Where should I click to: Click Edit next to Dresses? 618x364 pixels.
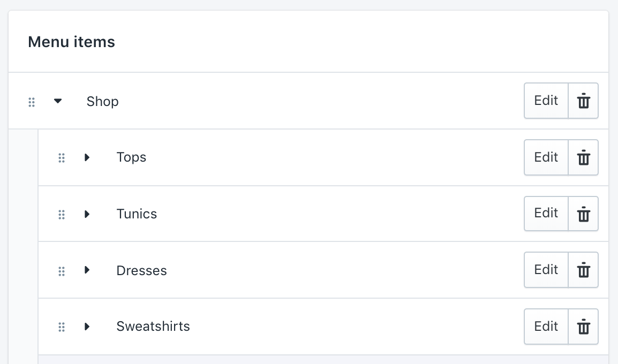(x=546, y=270)
